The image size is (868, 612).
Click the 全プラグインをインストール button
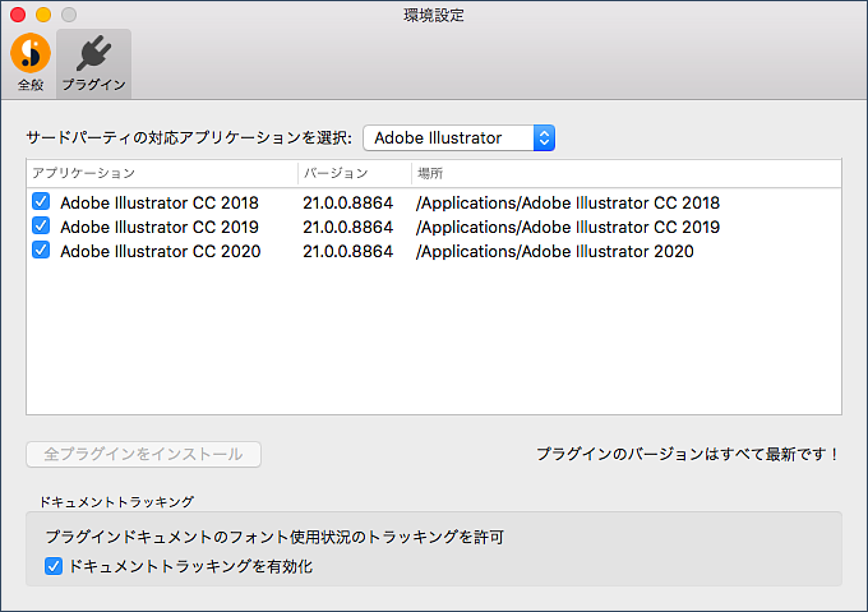144,454
